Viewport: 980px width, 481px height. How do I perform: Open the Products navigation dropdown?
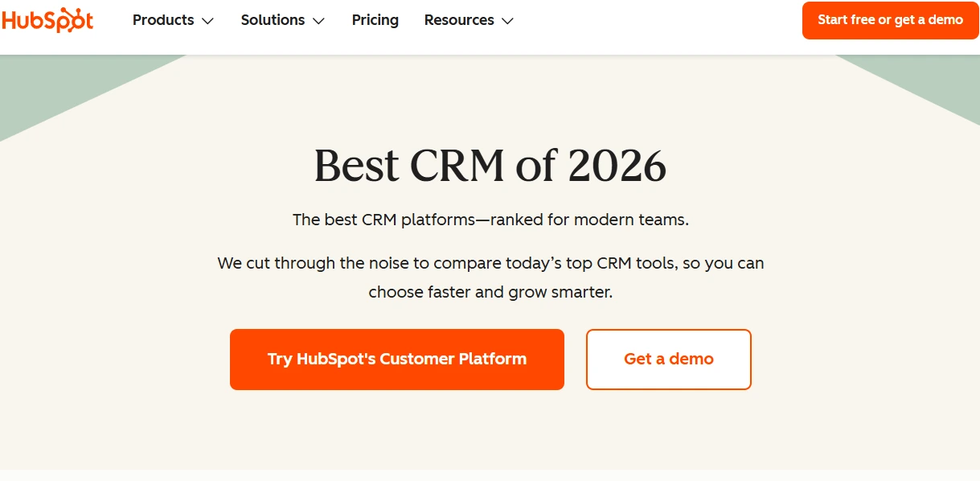pos(164,20)
